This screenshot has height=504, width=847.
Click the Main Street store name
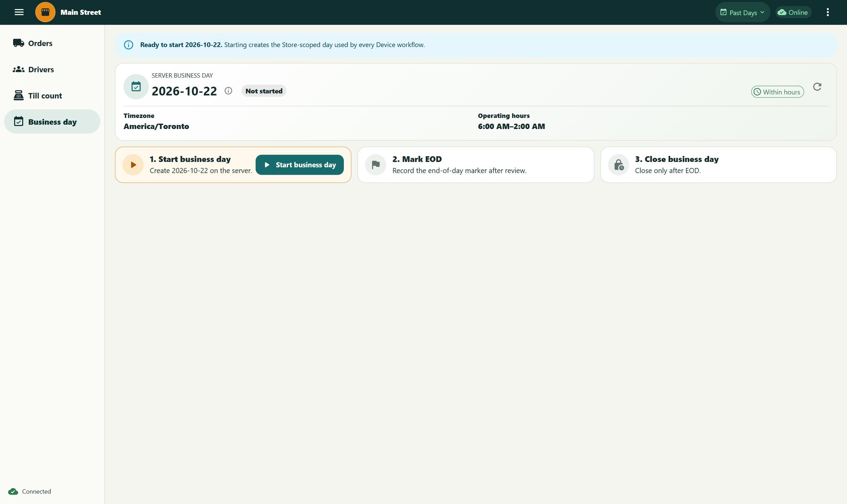click(x=81, y=12)
